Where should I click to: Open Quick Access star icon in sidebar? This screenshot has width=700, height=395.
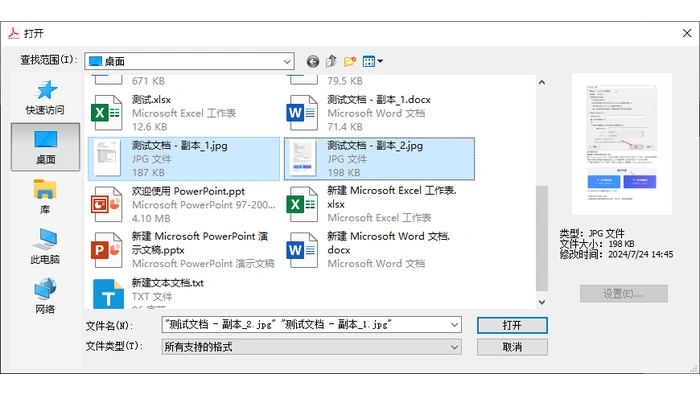click(46, 90)
